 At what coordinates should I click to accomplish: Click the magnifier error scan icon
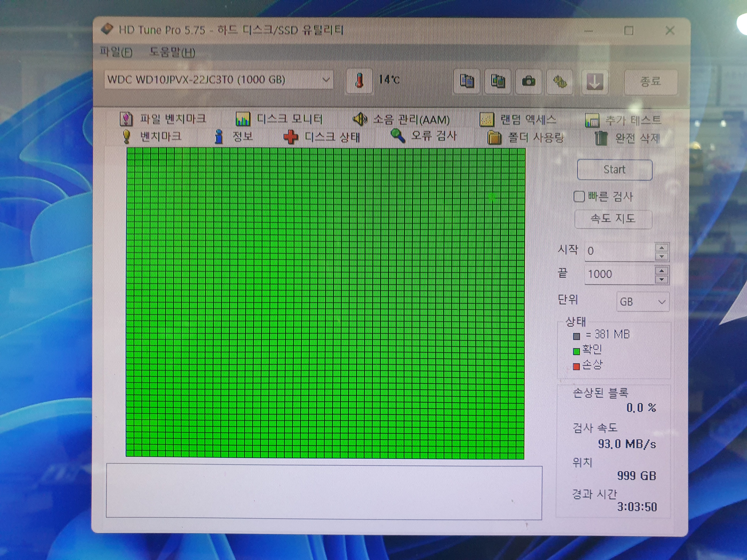tap(398, 136)
